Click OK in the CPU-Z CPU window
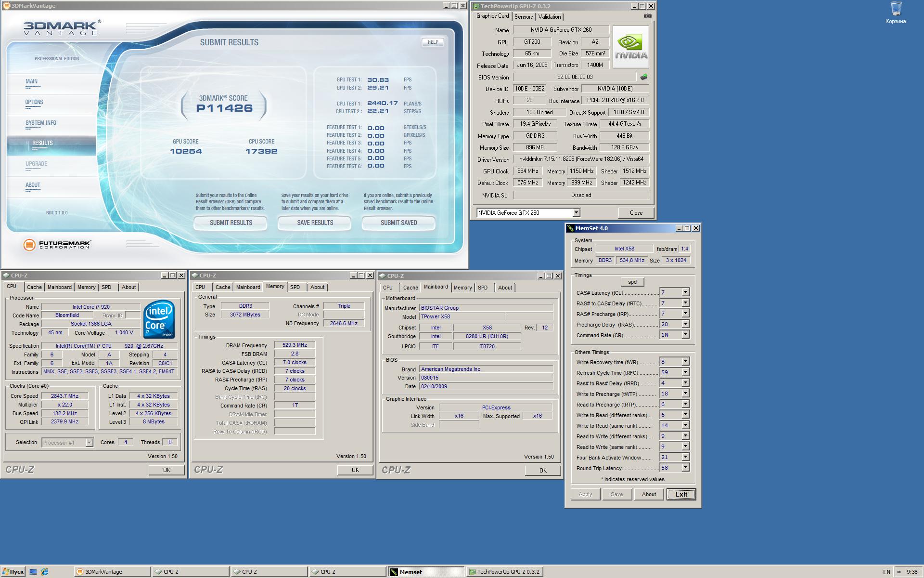 pyautogui.click(x=167, y=470)
